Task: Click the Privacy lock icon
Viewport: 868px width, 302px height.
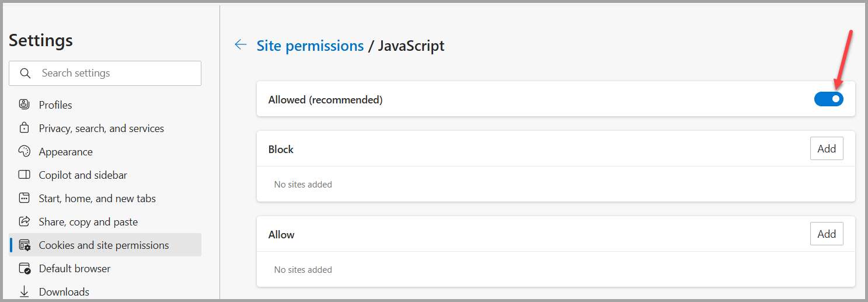Action: pos(24,128)
